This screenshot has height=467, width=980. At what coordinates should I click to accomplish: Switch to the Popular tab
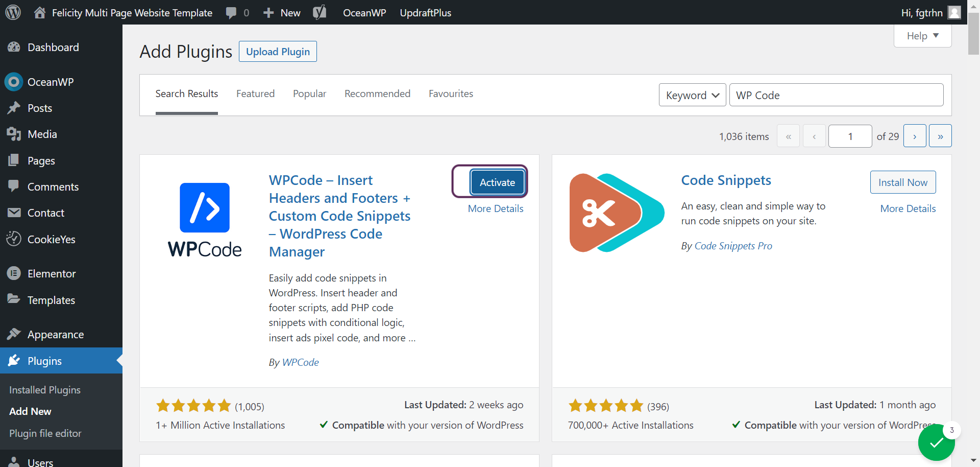coord(309,94)
